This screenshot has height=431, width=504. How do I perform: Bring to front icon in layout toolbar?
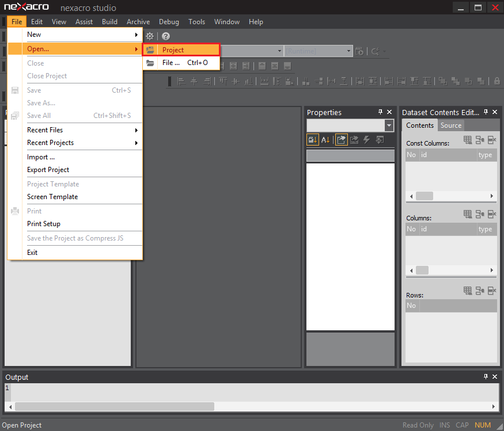pyautogui.click(x=443, y=81)
